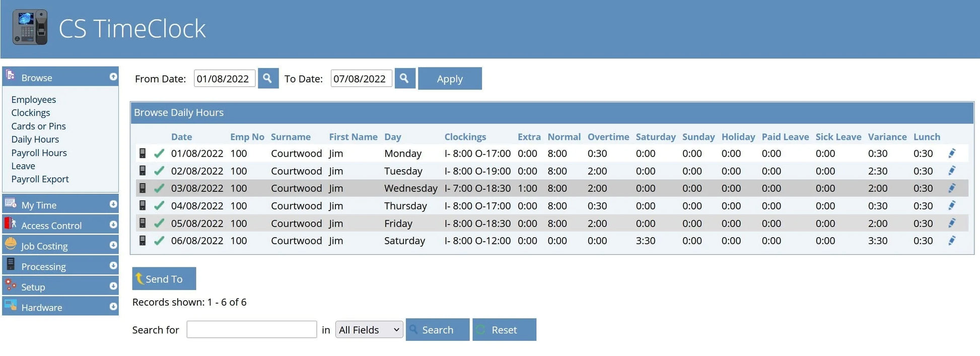Sort table by Surname column header

coord(291,137)
